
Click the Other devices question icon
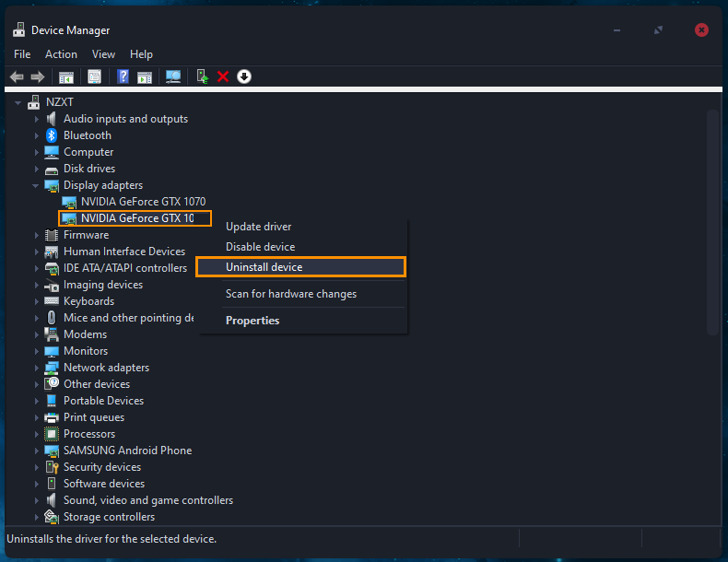click(x=52, y=384)
